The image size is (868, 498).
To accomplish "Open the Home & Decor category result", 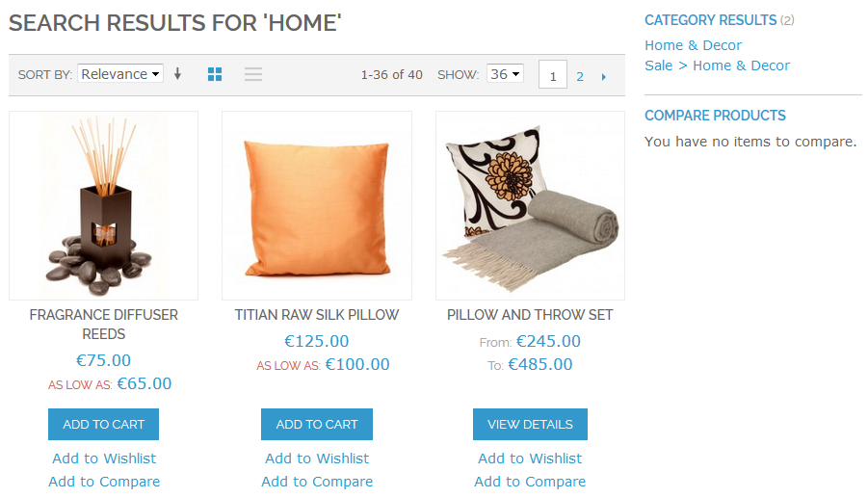I will pyautogui.click(x=693, y=45).
